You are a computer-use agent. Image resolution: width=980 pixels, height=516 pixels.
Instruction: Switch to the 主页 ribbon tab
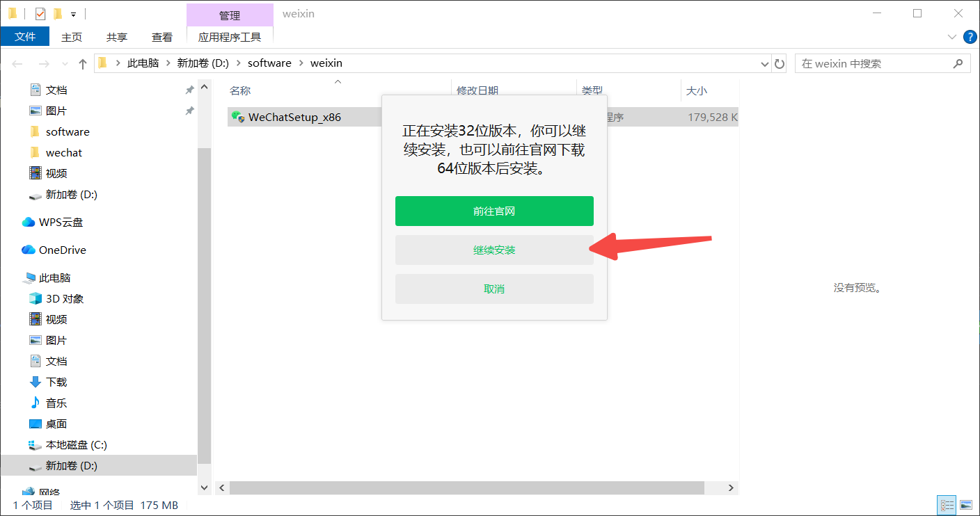click(72, 37)
